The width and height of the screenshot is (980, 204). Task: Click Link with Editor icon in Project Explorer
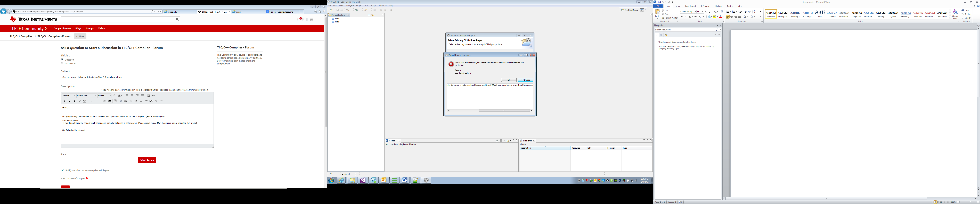pyautogui.click(x=372, y=15)
